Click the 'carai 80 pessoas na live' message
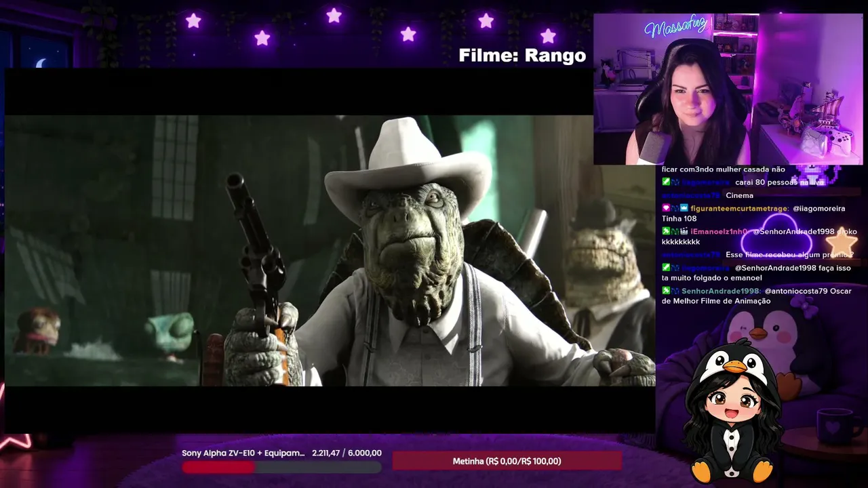 coord(780,182)
